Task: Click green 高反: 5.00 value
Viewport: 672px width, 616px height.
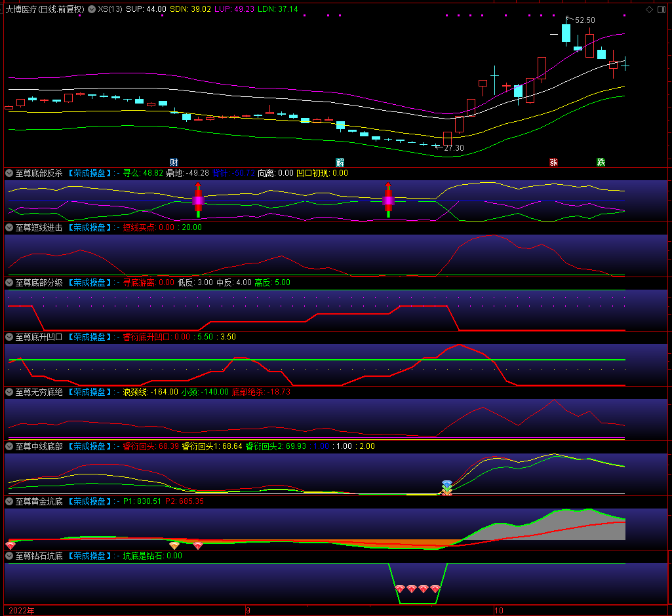Action: [273, 282]
